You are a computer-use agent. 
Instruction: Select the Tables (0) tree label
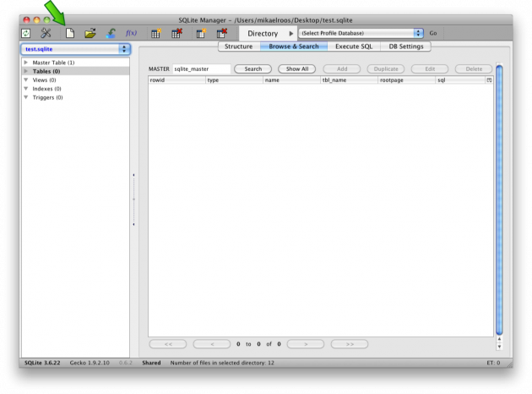[x=46, y=71]
